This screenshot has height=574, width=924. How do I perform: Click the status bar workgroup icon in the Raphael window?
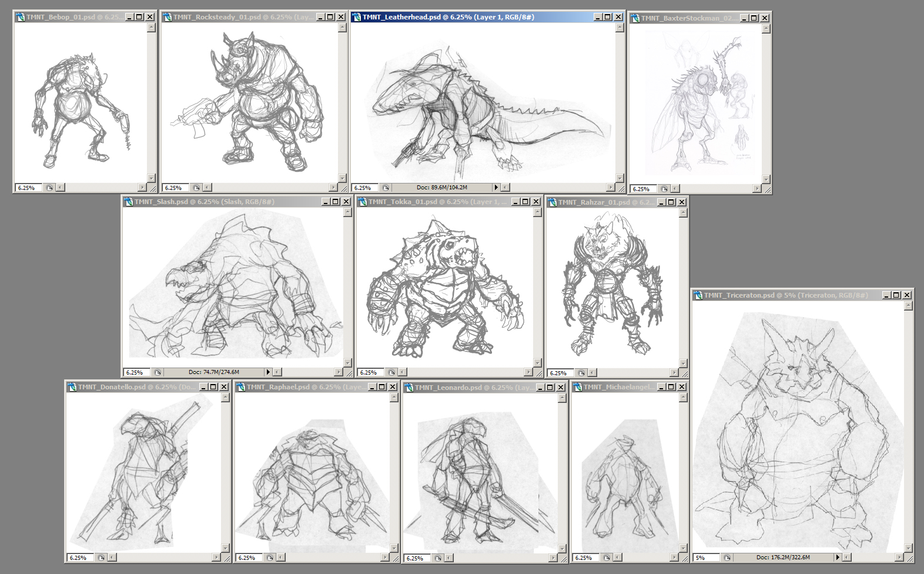270,558
